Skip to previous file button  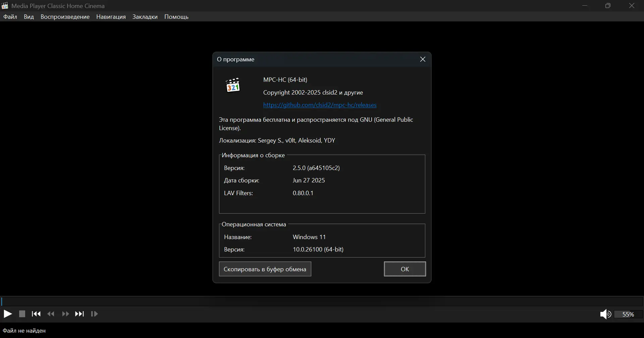pyautogui.click(x=36, y=314)
